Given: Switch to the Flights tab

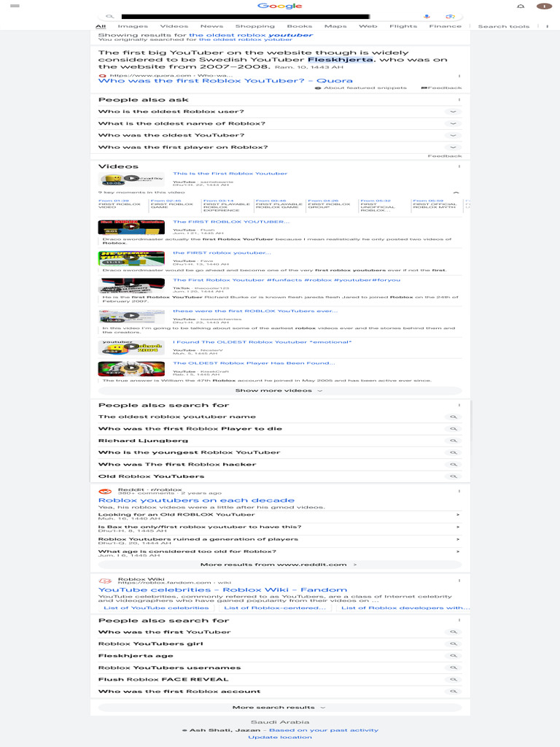Looking at the screenshot, I should (402, 26).
